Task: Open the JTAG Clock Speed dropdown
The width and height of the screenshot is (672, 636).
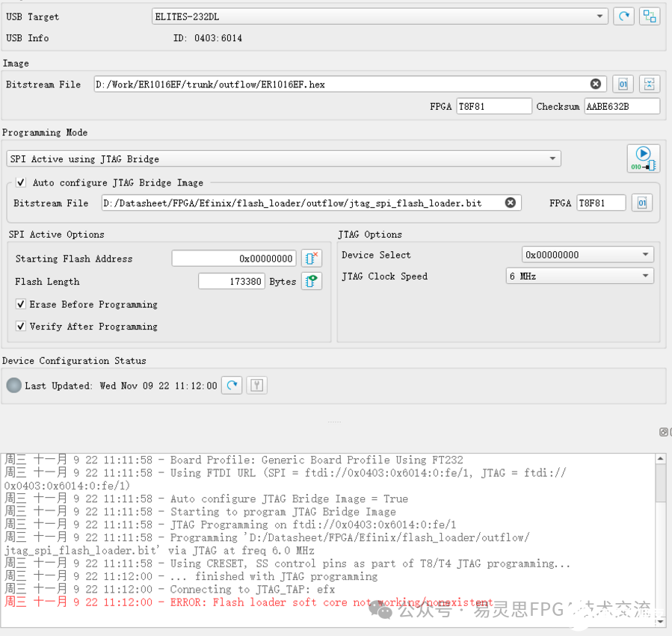Action: tap(579, 276)
